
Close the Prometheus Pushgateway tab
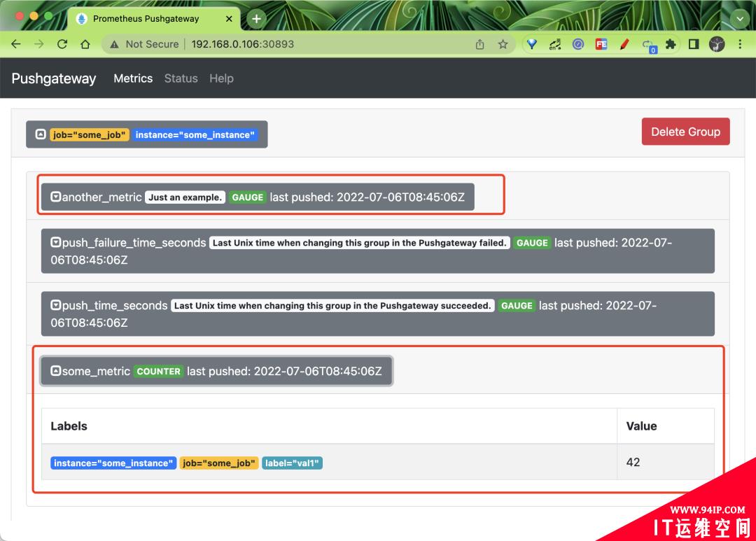click(229, 19)
